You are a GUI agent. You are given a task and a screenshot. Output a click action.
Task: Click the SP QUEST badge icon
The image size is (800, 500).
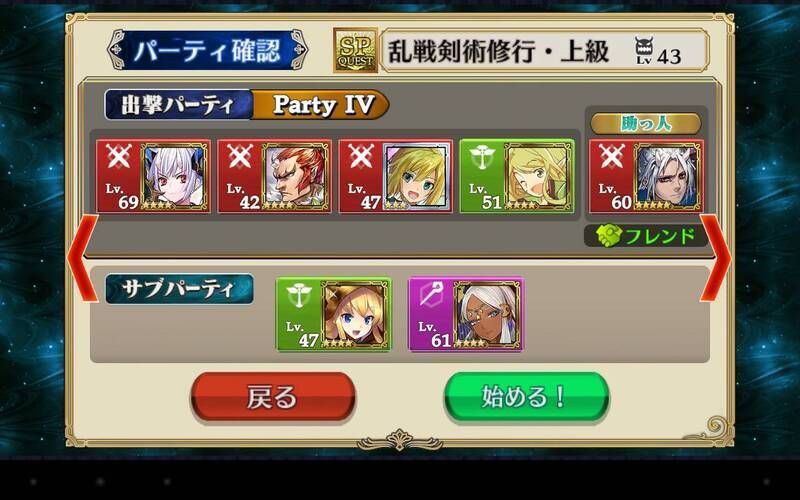coord(356,50)
